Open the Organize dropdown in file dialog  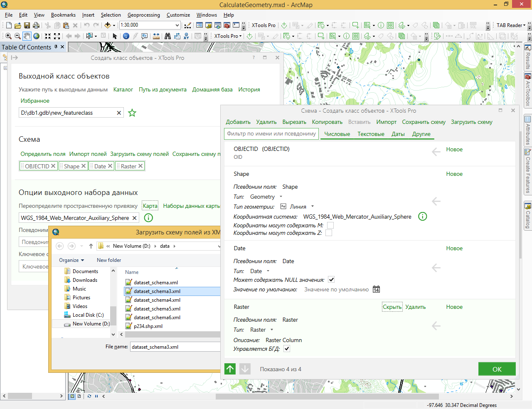[71, 260]
